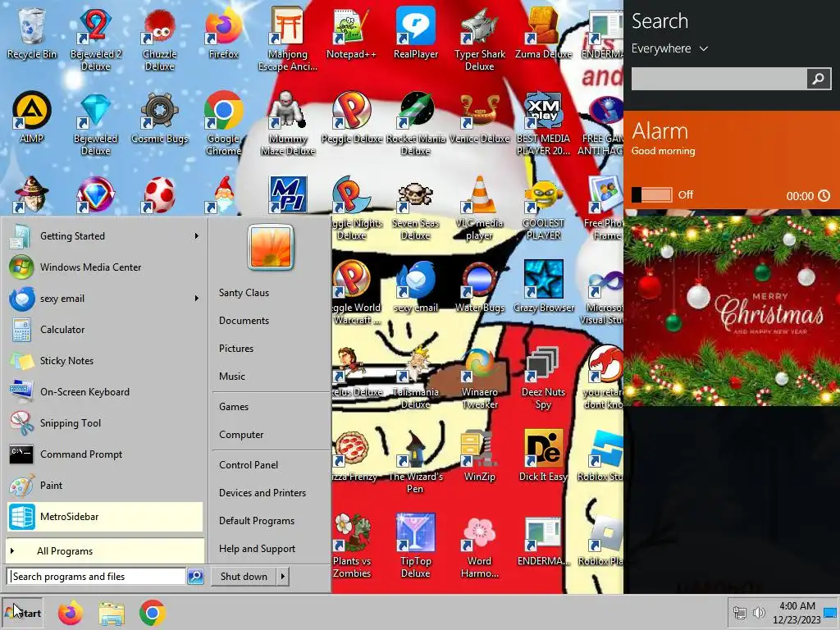Open COOLEST PLAYER desktop icon

[x=543, y=208]
